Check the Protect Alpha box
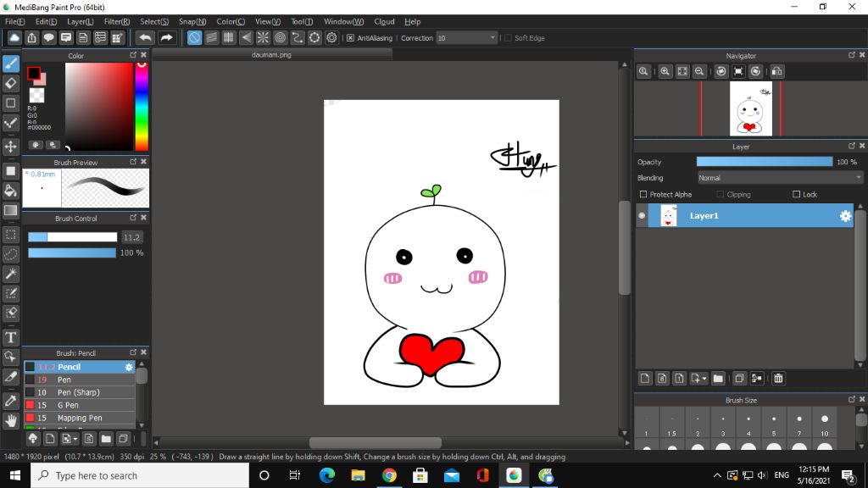 (x=643, y=194)
